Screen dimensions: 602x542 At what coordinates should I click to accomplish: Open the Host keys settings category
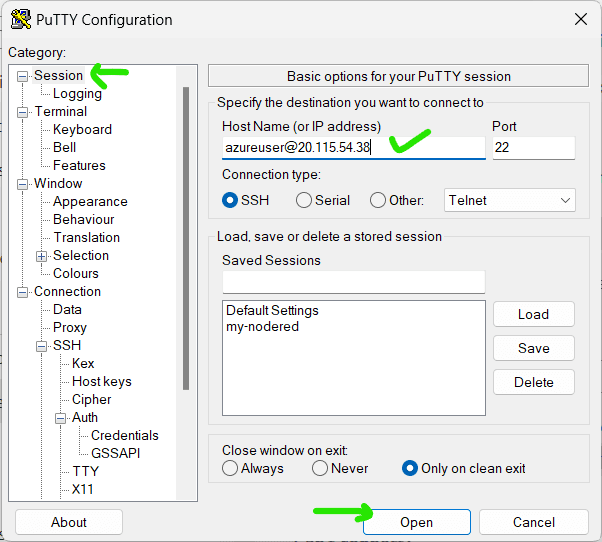click(102, 382)
